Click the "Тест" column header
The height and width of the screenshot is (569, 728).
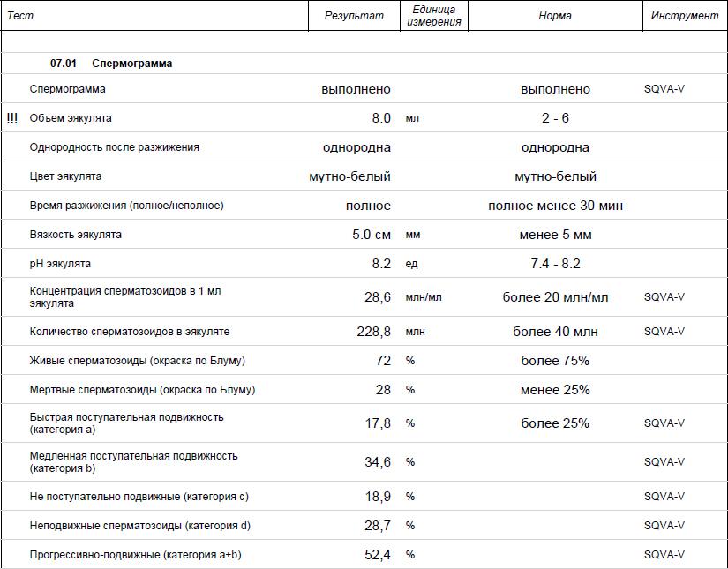pos(19,16)
